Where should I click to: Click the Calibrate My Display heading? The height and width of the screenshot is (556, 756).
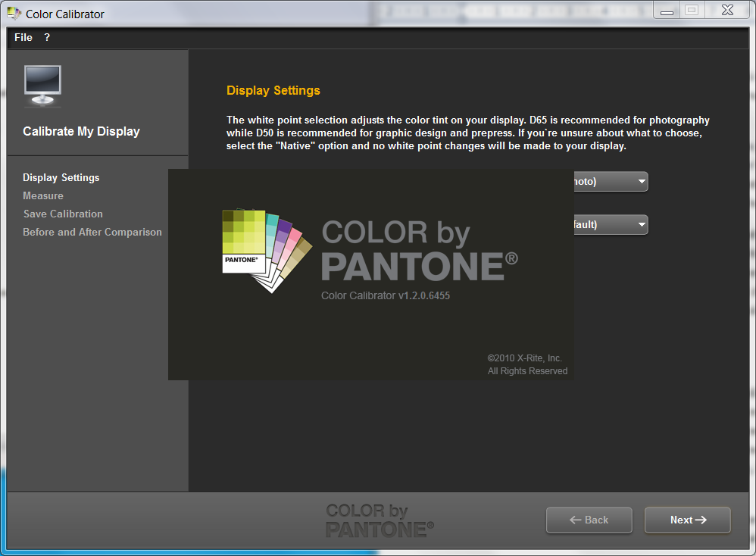click(81, 131)
